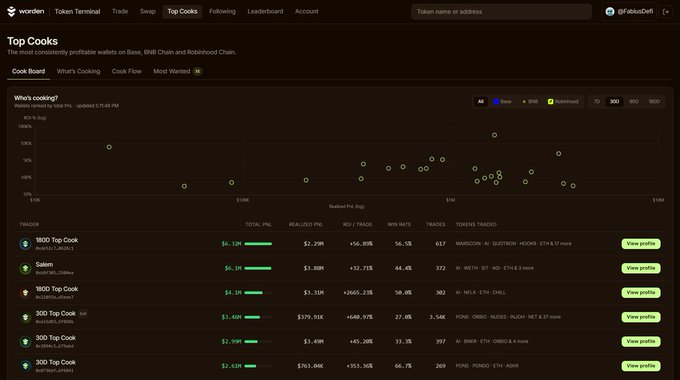Image resolution: width=680 pixels, height=380 pixels.
Task: View profile of 180D Top Cook with $4.1M
Action: [x=641, y=293]
